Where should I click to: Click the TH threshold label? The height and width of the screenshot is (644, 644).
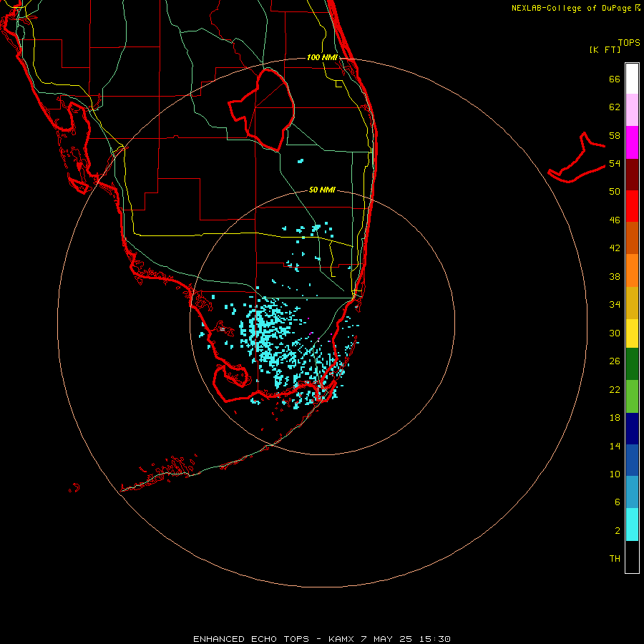615,559
